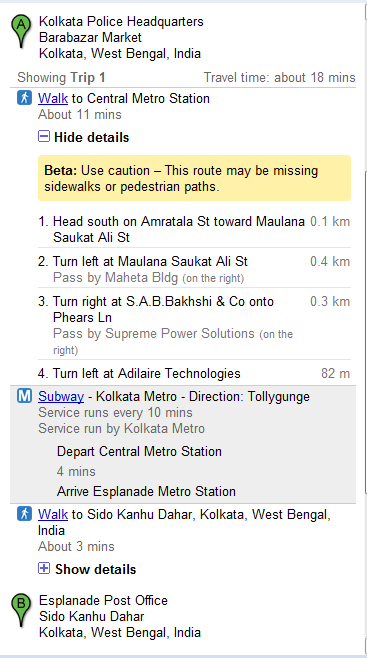367x658 pixels.
Task: Select step 2 Turn left at Maulana Saukat Ali St
Action: click(194, 269)
